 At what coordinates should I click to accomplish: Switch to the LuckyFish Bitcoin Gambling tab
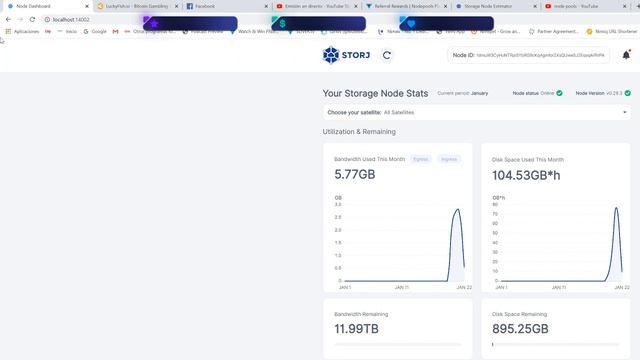pos(138,6)
